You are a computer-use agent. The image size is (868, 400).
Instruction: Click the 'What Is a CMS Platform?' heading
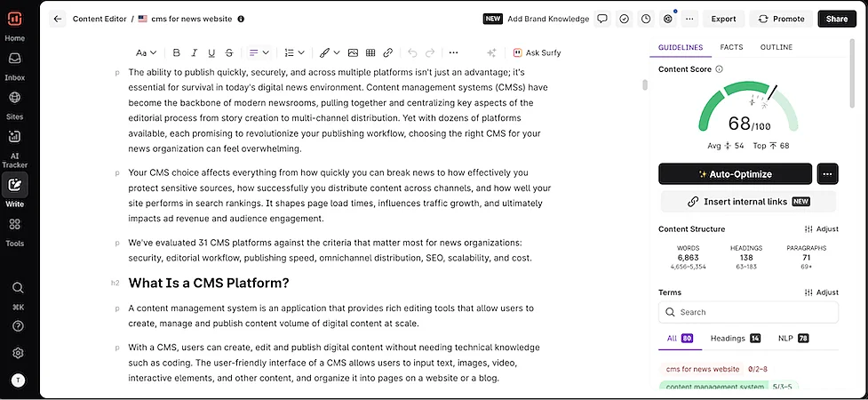(209, 283)
